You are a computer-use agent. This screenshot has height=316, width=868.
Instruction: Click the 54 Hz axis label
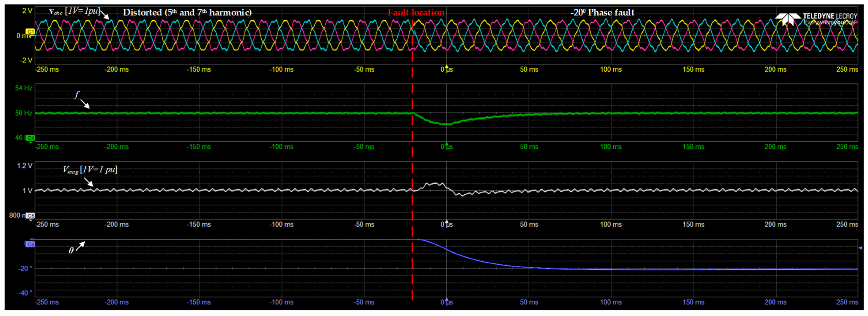(24, 88)
